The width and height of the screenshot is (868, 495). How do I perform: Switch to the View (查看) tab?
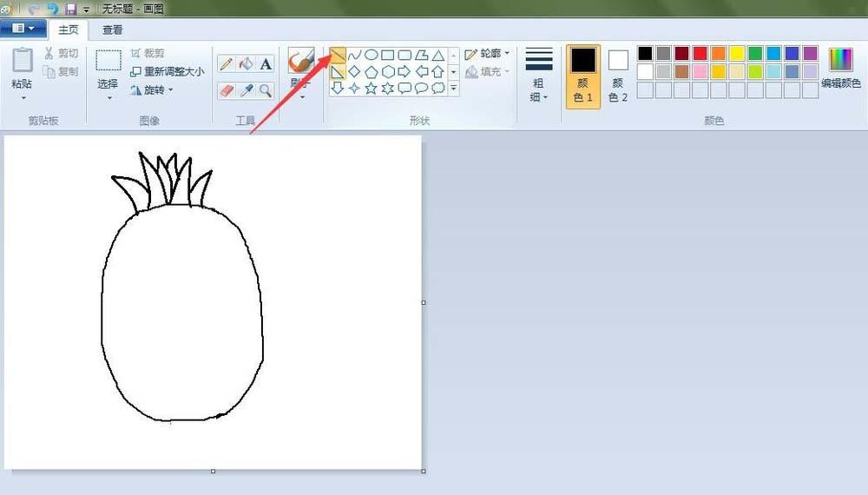113,30
